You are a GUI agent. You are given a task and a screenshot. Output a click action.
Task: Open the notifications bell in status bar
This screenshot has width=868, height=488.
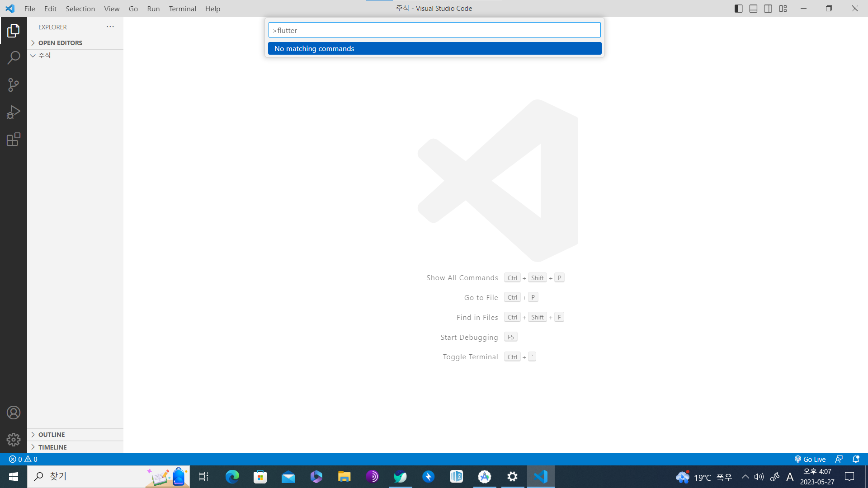point(856,459)
